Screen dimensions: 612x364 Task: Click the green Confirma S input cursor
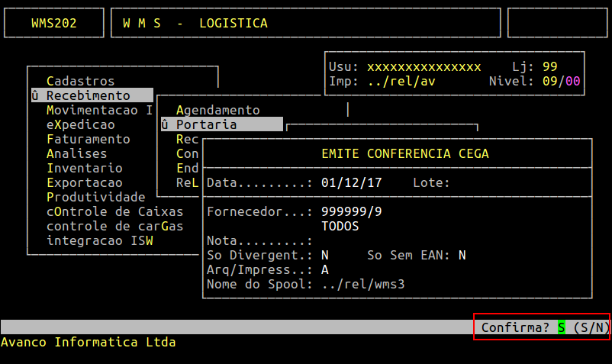point(562,327)
